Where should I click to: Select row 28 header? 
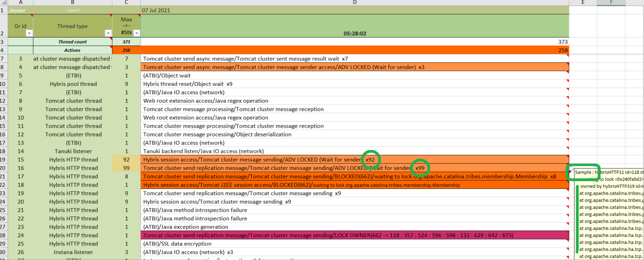pos(4,235)
